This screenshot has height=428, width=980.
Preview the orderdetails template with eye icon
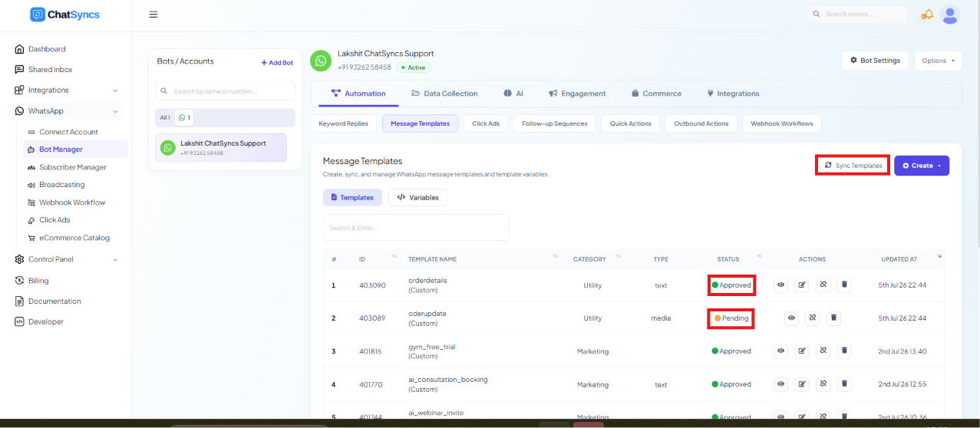[x=780, y=285]
